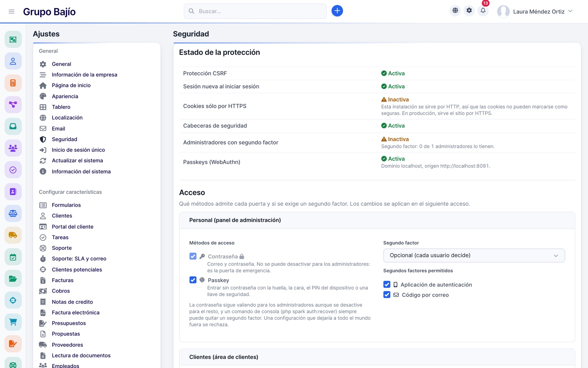The image size is (588, 368).
Task: Uncheck Código por correo second factor
Action: (x=387, y=295)
